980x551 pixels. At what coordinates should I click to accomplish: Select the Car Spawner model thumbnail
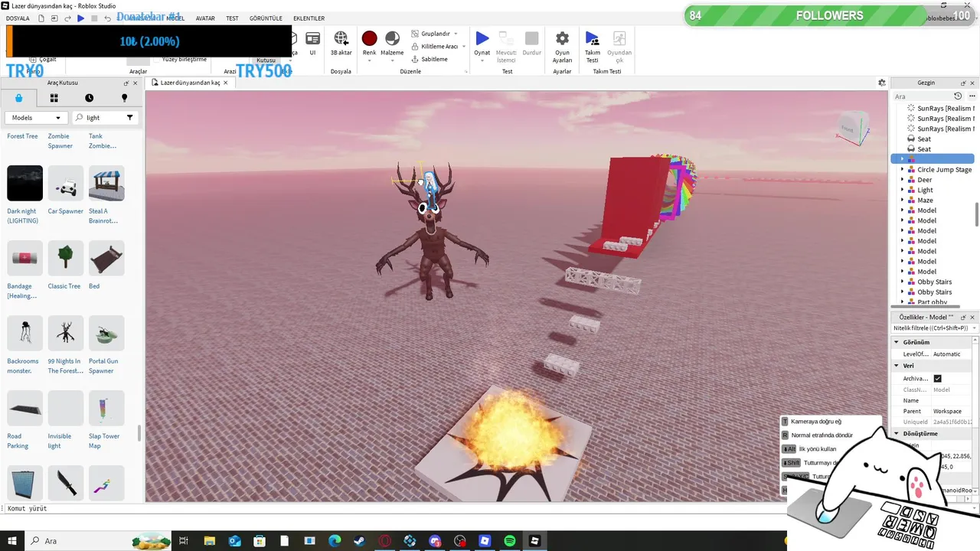coord(66,183)
